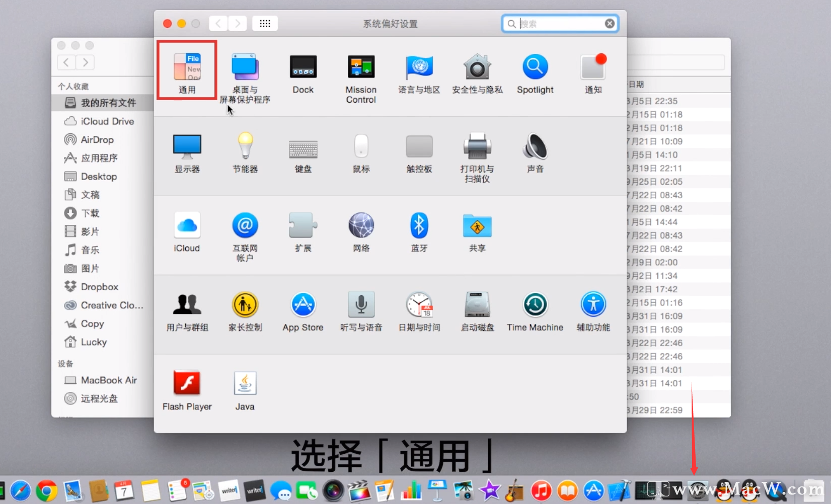Viewport: 831px width, 504px height.
Task: Click the show-all preferences grid button
Action: pos(265,23)
